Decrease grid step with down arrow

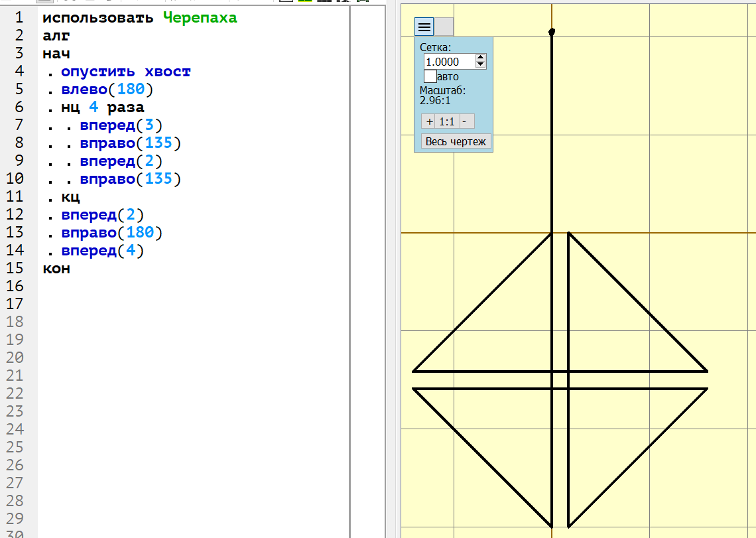(481, 65)
